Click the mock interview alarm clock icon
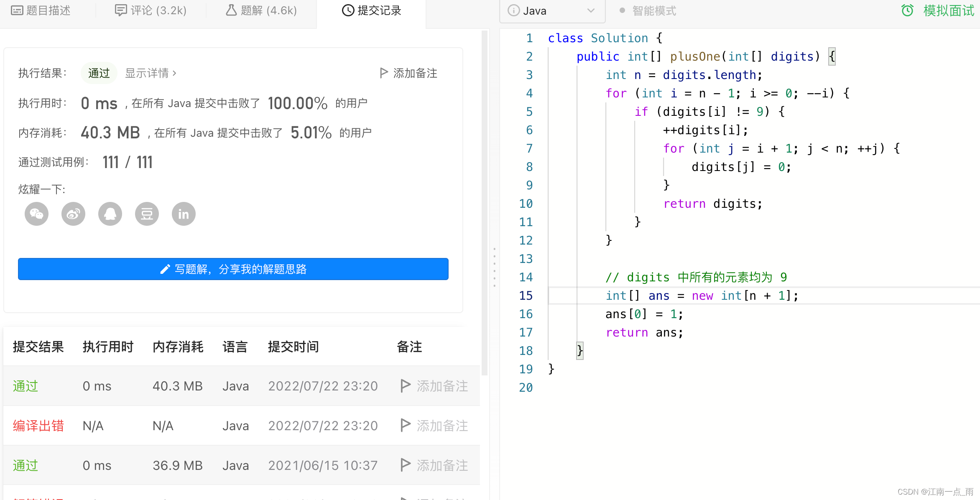Viewport: 980px width, 500px height. (x=907, y=10)
